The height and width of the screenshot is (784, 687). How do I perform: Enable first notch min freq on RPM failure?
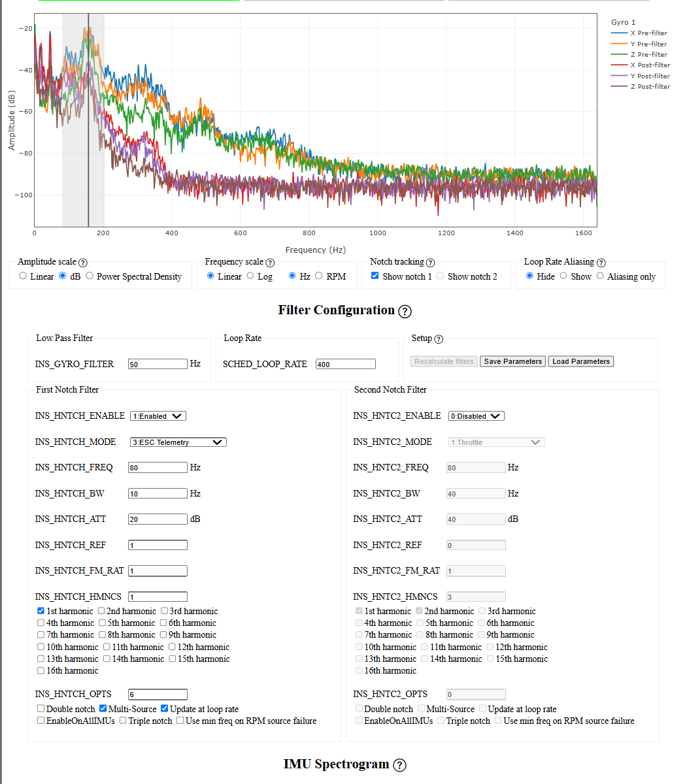[180, 721]
